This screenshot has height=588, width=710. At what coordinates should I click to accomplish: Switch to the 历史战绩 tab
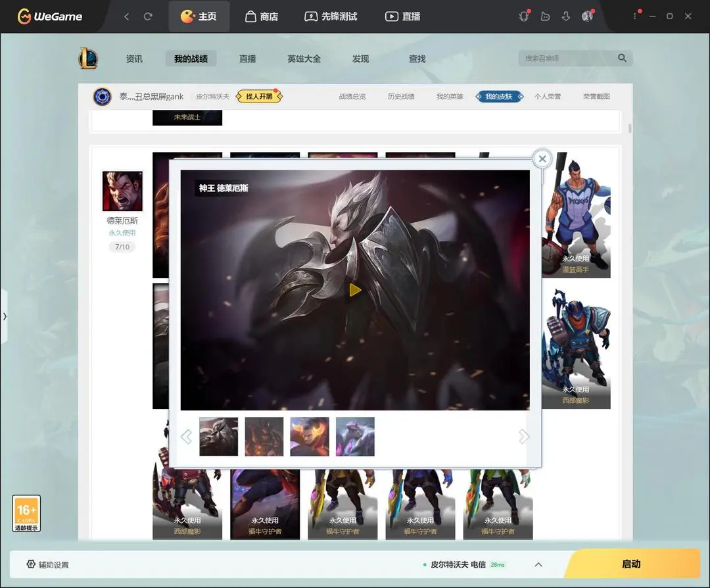point(401,97)
